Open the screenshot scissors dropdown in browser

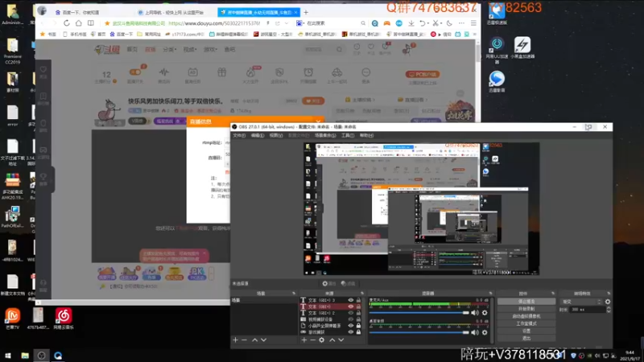pos(441,23)
